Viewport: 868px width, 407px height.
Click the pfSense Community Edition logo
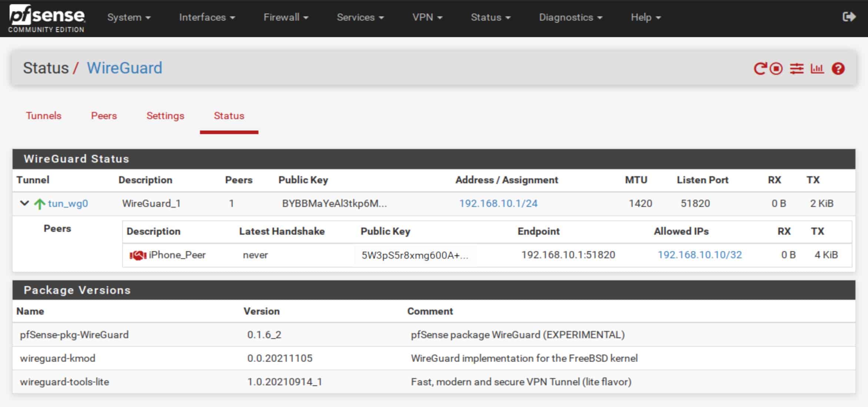(47, 19)
